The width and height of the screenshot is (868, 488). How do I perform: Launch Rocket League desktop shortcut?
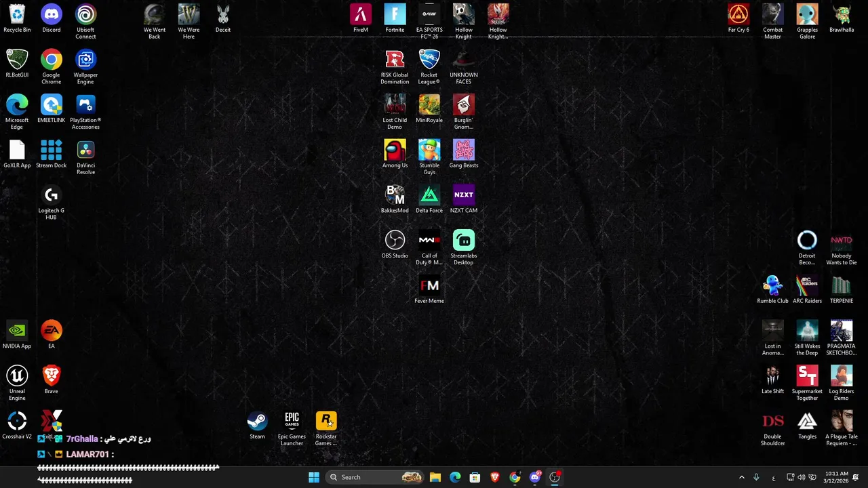pyautogui.click(x=429, y=67)
